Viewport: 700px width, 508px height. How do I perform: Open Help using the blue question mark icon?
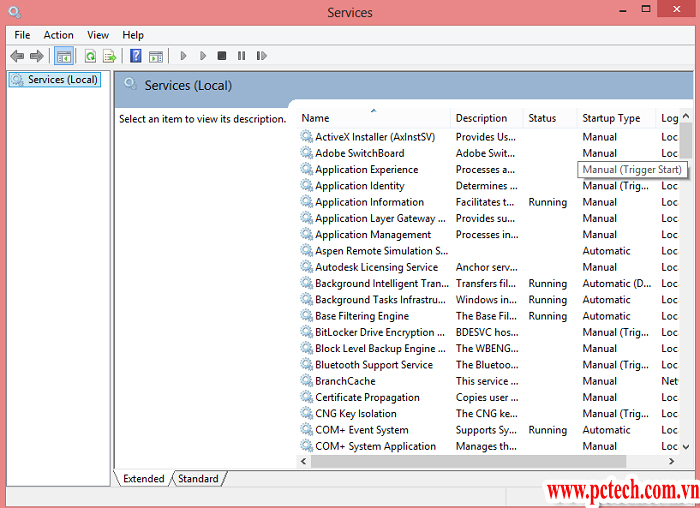point(136,56)
